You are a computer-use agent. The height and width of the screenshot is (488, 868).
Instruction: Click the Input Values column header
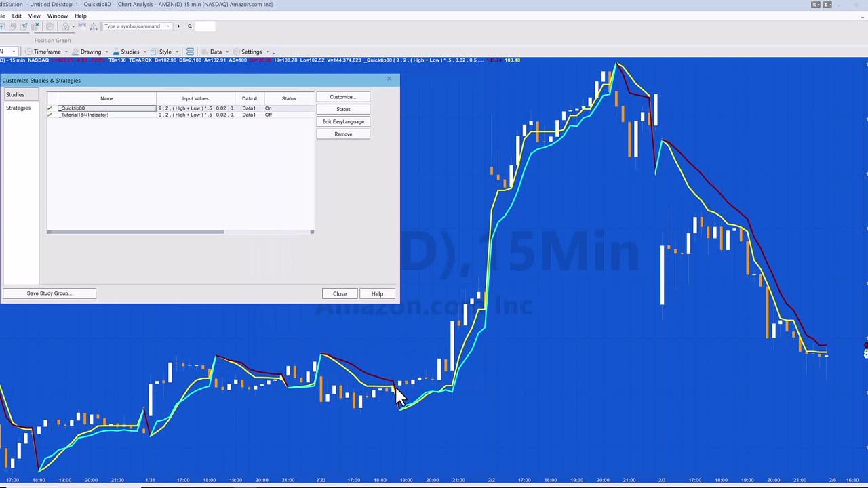(x=195, y=98)
